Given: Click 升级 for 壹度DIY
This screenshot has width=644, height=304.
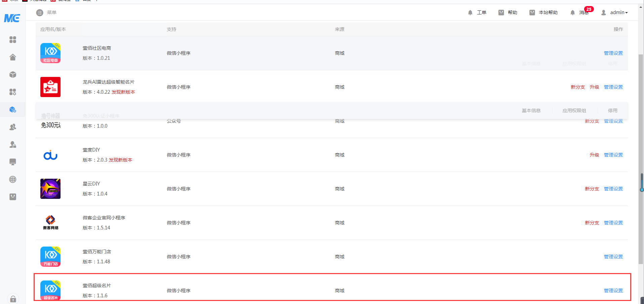Looking at the screenshot, I should point(594,155).
